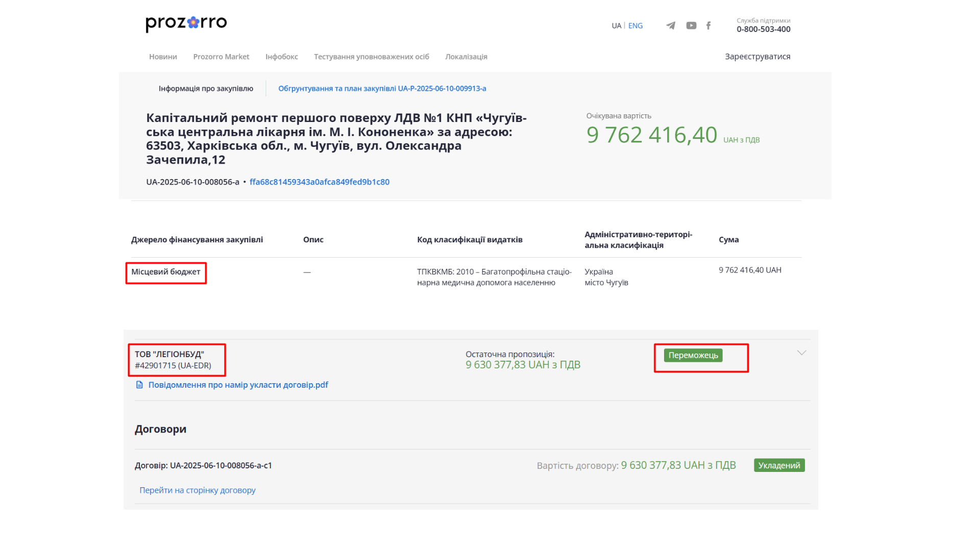Click contract ID UA-2025-06-10-008056-a-c1
The width and height of the screenshot is (980, 551).
point(221,465)
